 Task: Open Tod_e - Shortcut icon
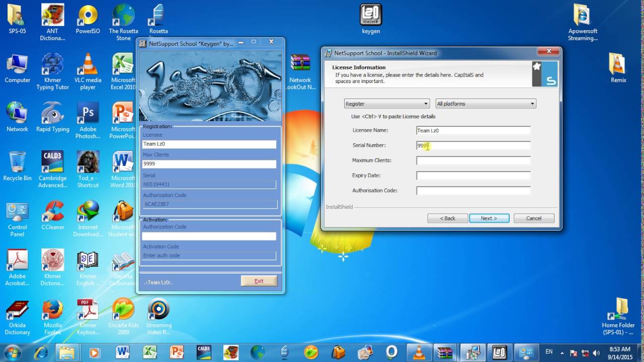tap(88, 169)
